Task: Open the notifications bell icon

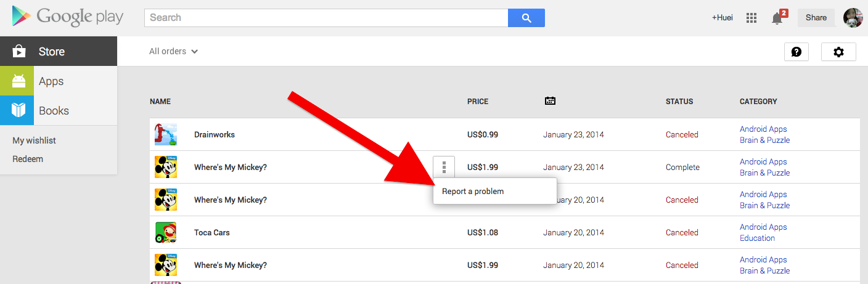Action: 779,17
